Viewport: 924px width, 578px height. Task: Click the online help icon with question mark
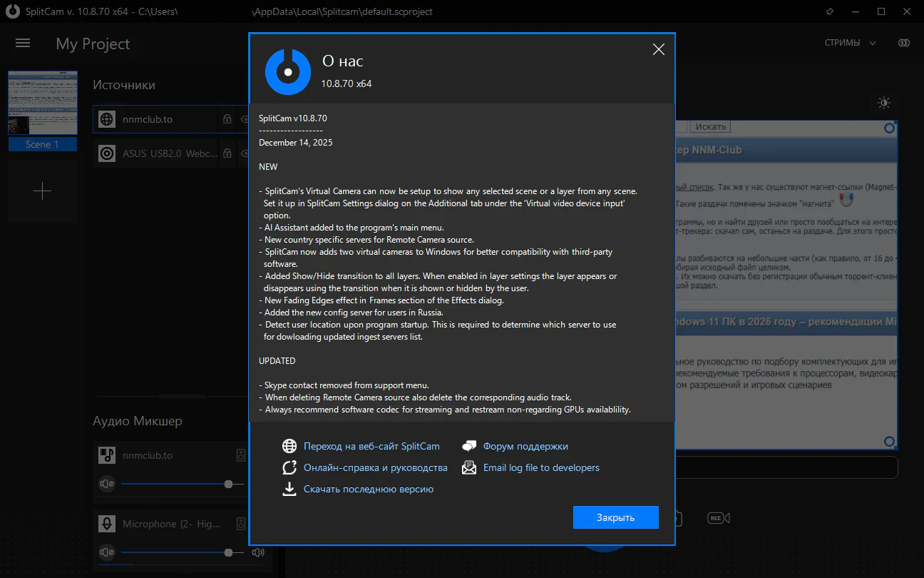click(289, 467)
